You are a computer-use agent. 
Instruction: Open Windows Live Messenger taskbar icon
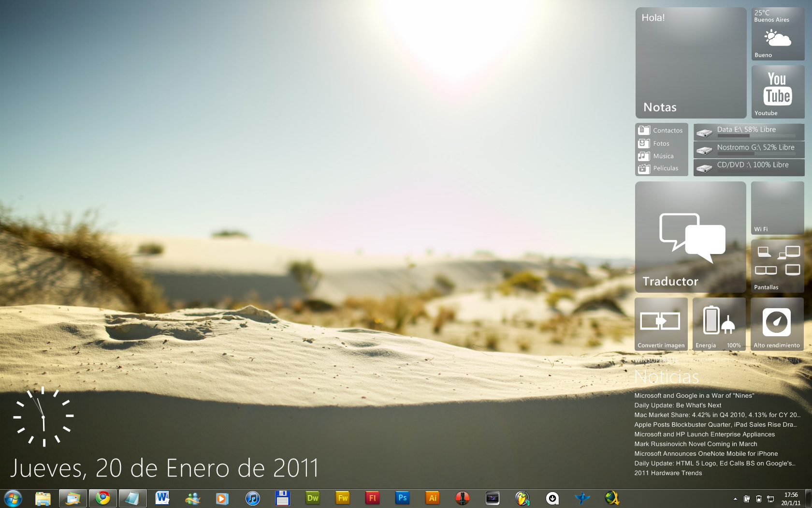pyautogui.click(x=192, y=498)
